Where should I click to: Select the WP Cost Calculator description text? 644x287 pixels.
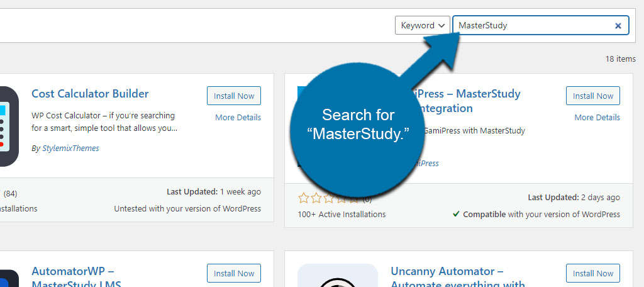(104, 121)
